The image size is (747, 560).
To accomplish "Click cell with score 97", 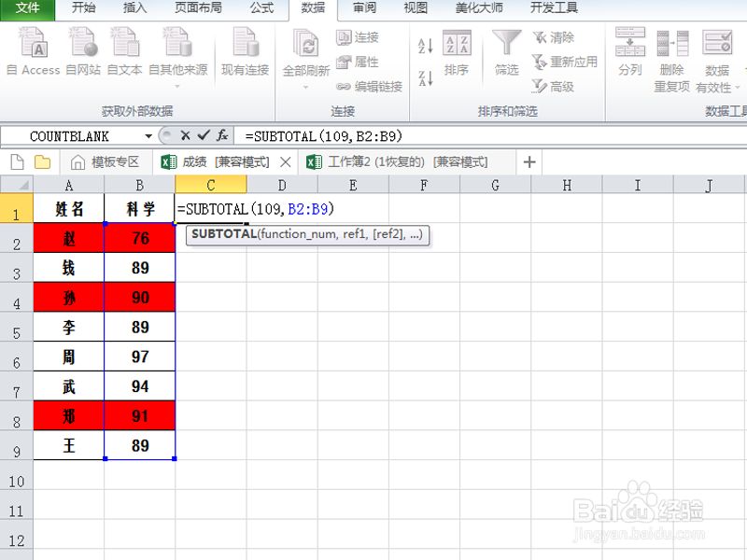I will [139, 357].
